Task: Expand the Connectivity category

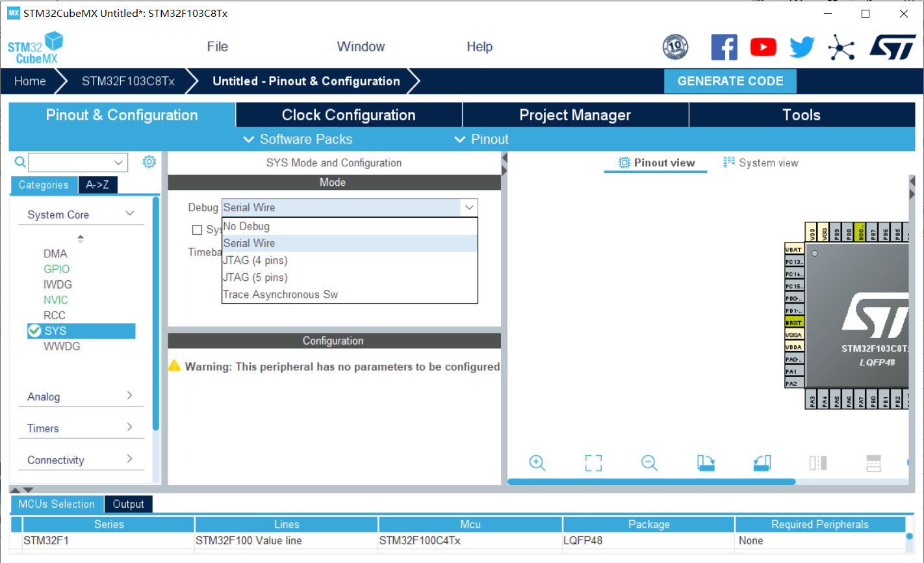Action: (x=130, y=459)
